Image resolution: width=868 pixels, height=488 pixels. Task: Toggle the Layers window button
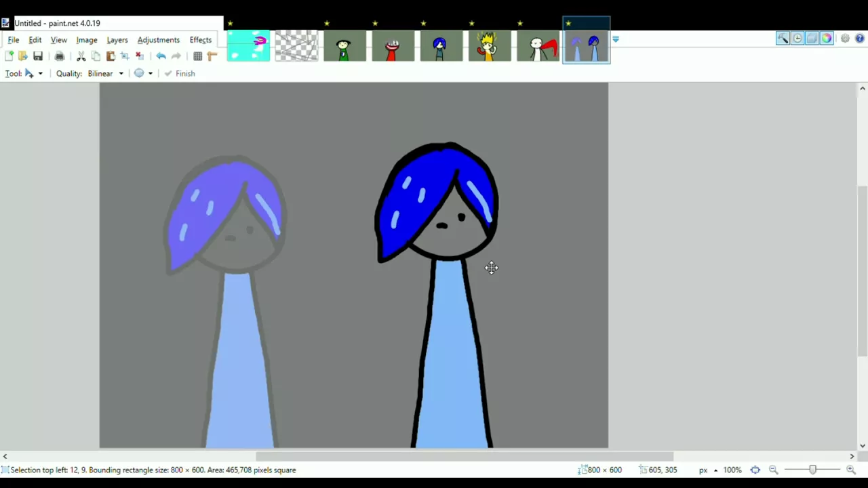pos(812,39)
